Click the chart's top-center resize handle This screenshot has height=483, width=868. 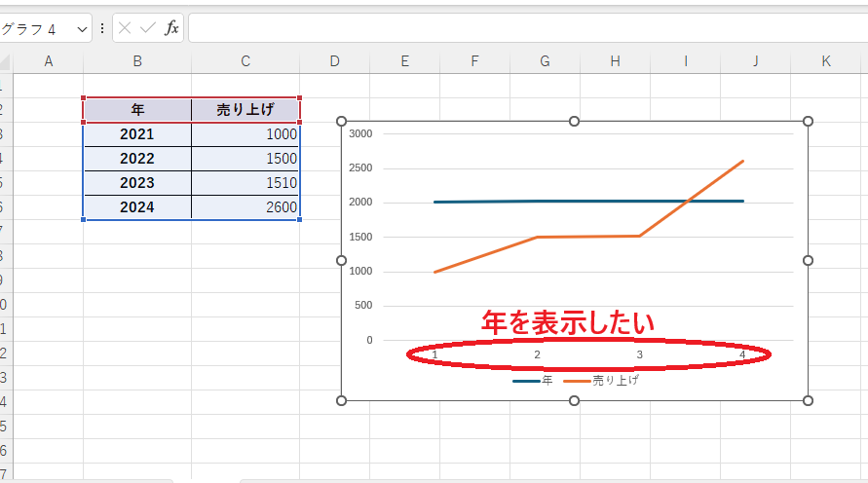click(x=574, y=121)
